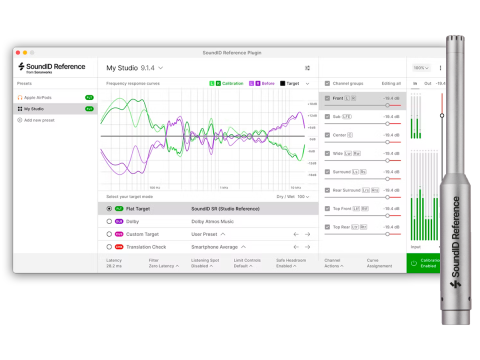Select the Dolby radio button

pos(109,221)
